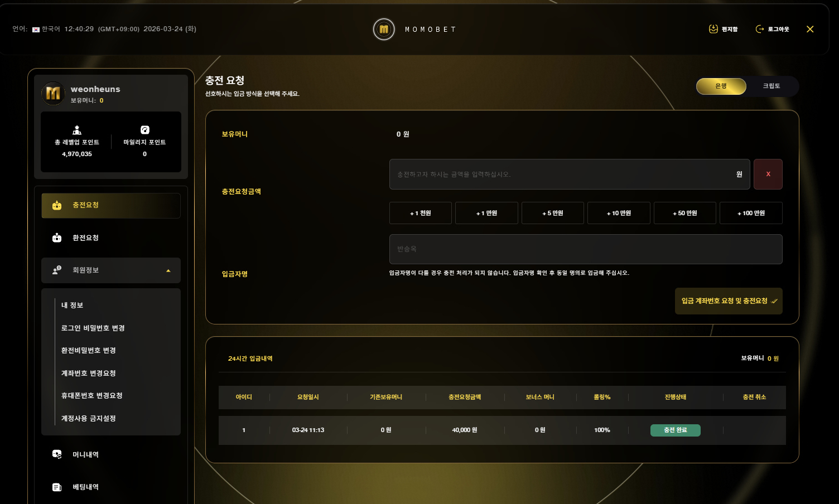839x504 pixels.
Task: Click the 총 레벨업 포인트 icon
Action: point(77,130)
